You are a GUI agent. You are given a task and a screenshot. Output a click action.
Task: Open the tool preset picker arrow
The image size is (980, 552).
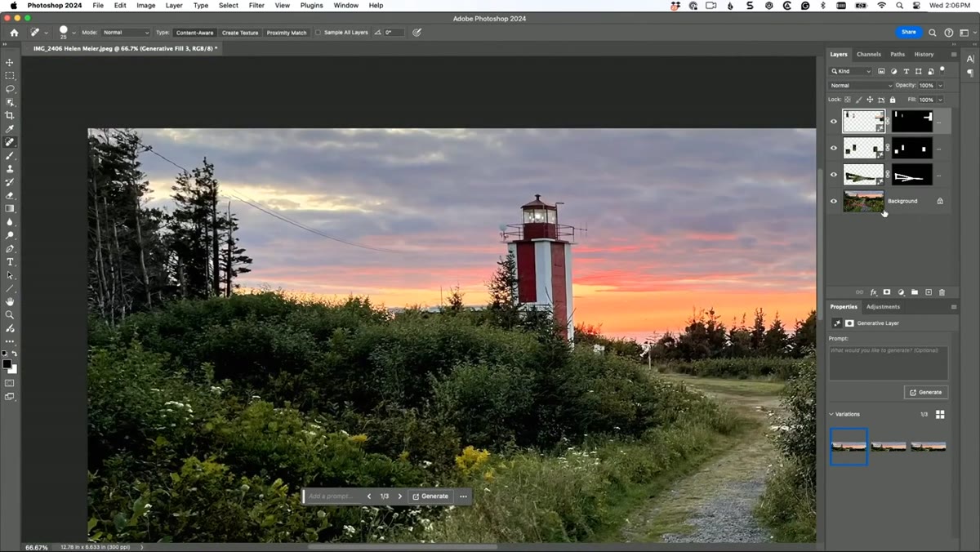tap(46, 33)
